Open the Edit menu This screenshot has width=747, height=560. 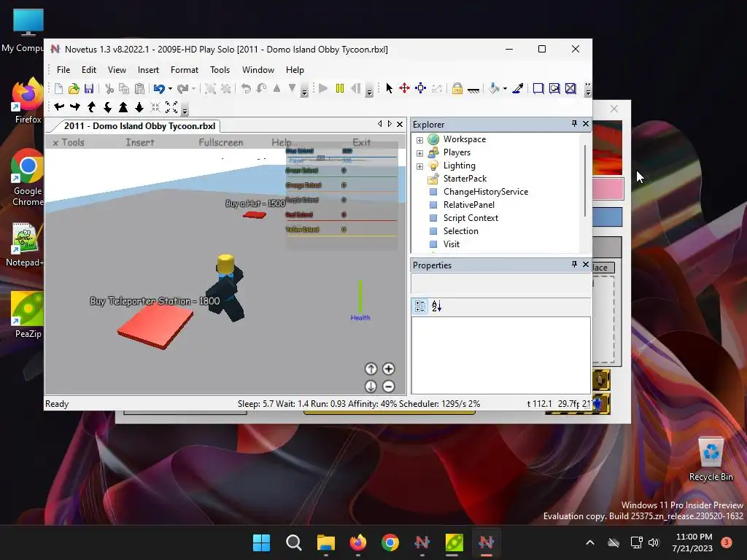point(88,70)
